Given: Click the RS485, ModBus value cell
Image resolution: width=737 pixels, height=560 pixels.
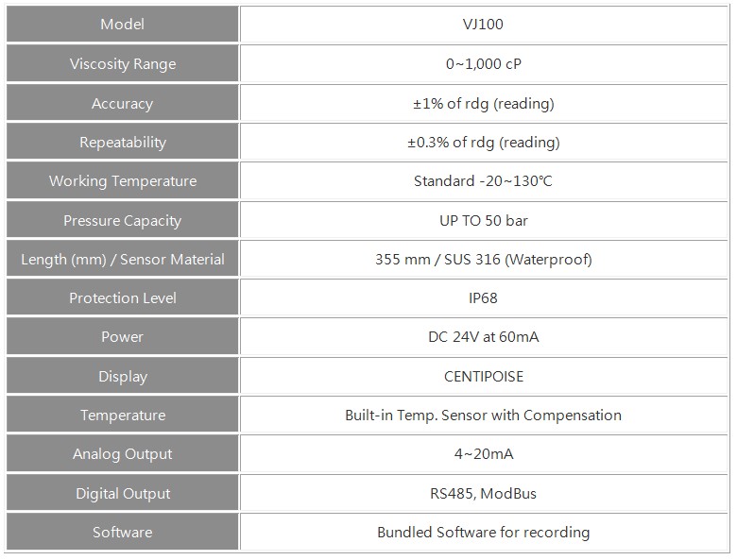Looking at the screenshot, I should pyautogui.click(x=484, y=493).
